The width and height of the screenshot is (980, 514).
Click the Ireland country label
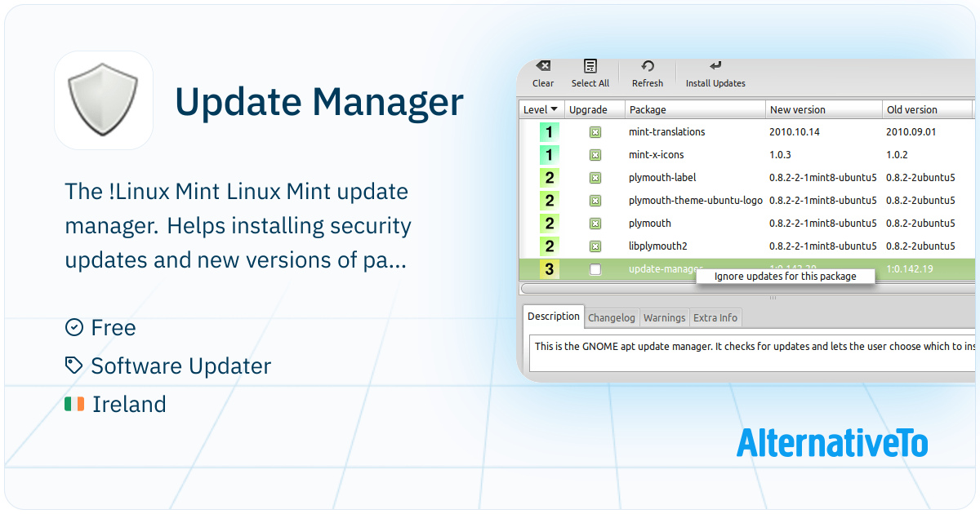[129, 404]
